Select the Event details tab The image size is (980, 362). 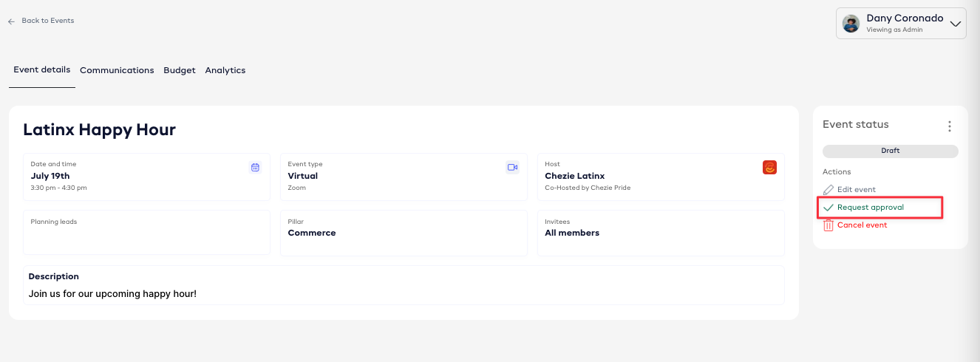(42, 70)
